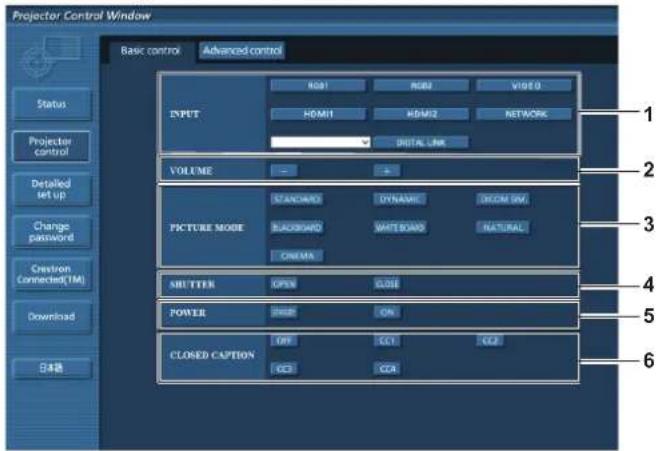Open the DIGITAL LINK input dropdown list
The height and width of the screenshot is (451, 659).
point(321,142)
